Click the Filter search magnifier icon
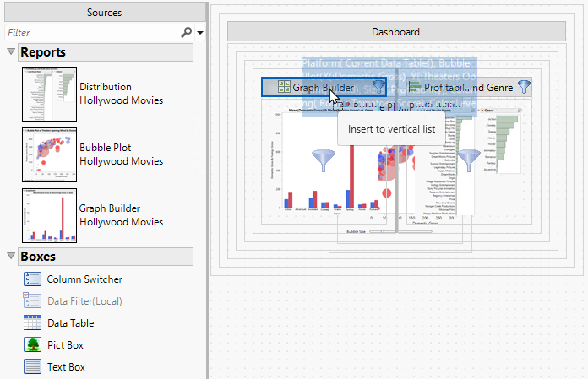The width and height of the screenshot is (588, 379). pos(187,33)
